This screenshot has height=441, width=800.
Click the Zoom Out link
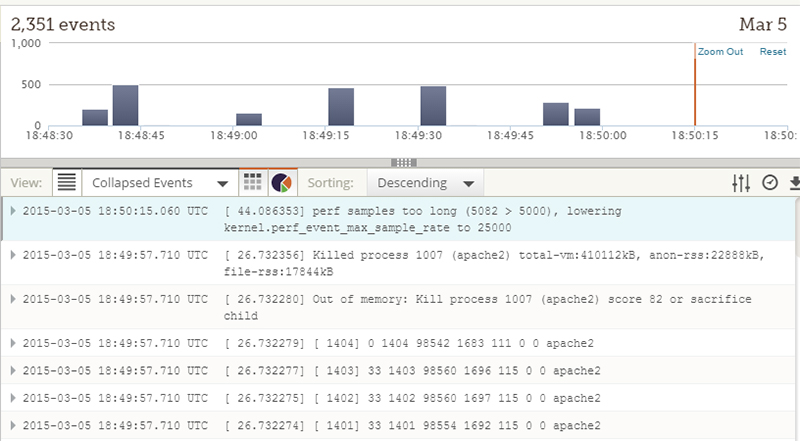coord(720,52)
